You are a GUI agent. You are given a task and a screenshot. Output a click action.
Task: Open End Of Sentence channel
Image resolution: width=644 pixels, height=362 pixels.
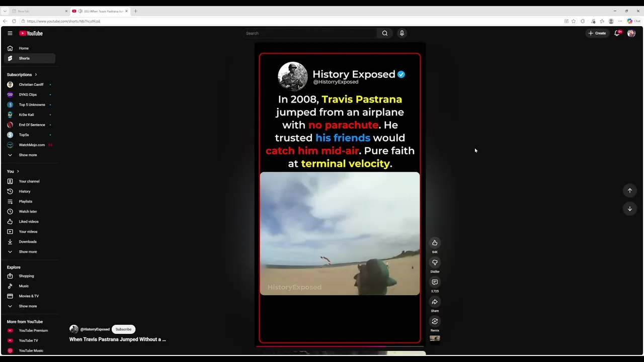30,125
